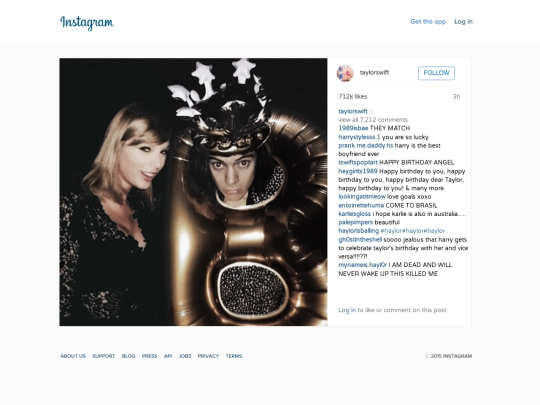Open commenter 1989isbae's profile
This screenshot has width=540, height=405.
click(353, 128)
